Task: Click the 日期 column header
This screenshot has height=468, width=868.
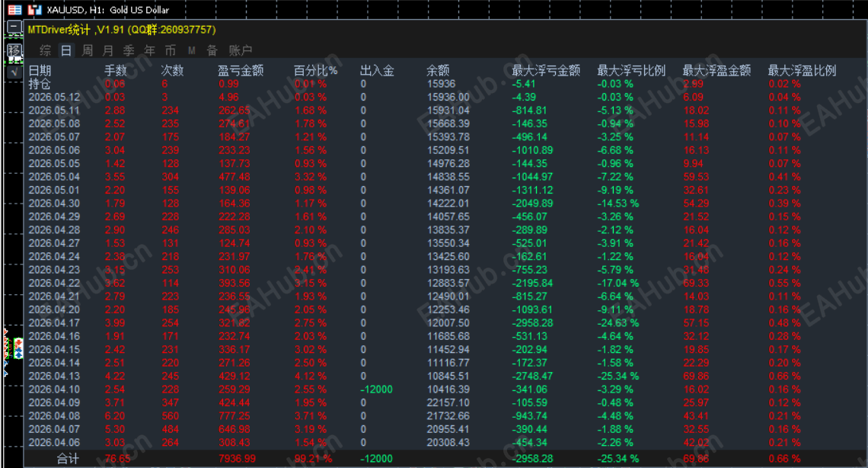Action: point(40,70)
